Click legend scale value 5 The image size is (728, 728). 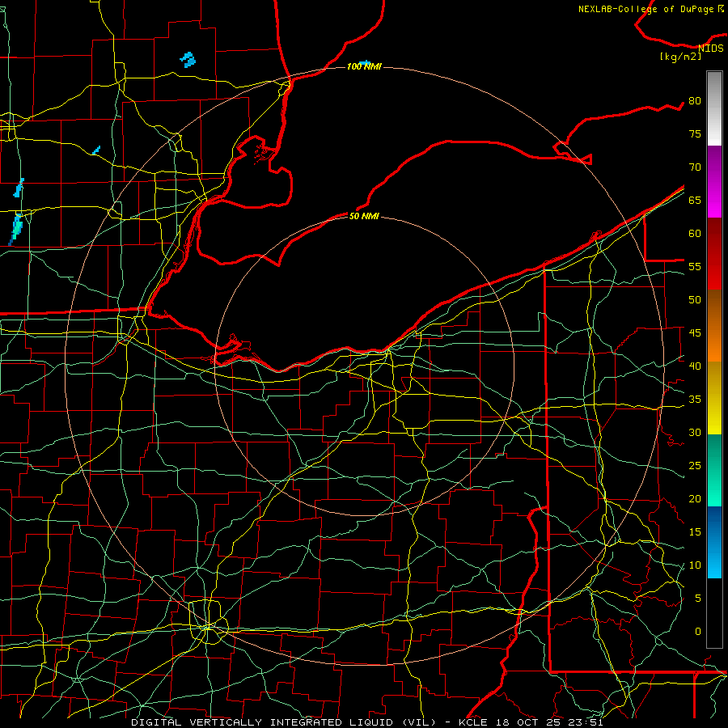698,598
